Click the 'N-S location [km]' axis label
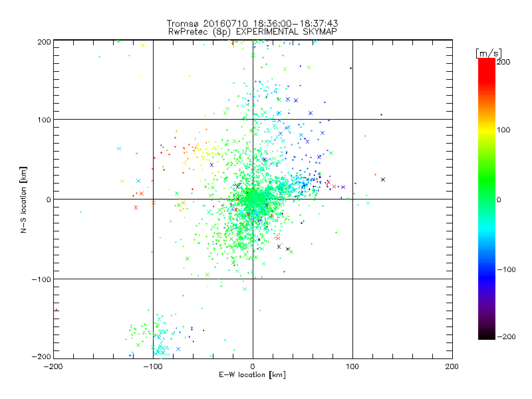 [23, 200]
